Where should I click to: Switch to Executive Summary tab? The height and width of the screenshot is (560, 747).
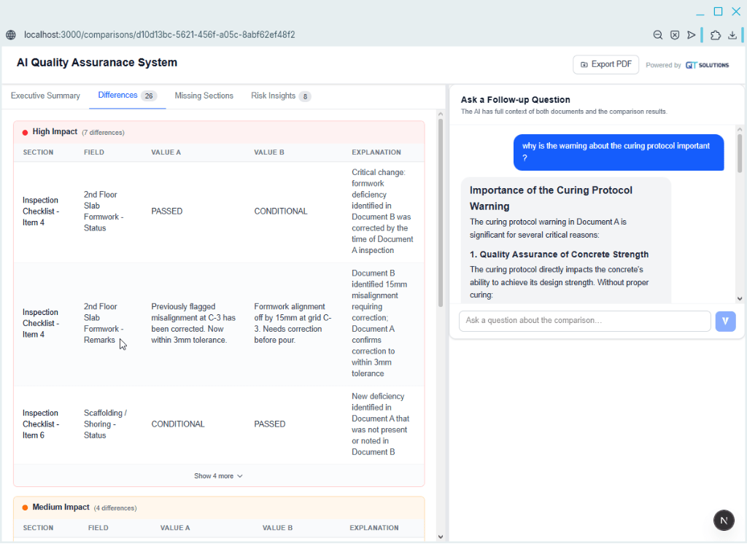tap(45, 96)
